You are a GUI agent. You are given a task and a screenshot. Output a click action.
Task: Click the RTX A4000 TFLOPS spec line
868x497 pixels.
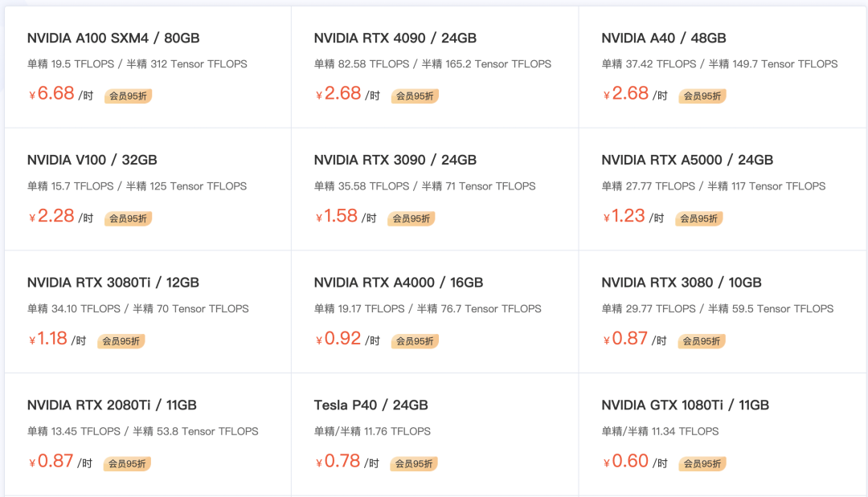[x=428, y=308]
